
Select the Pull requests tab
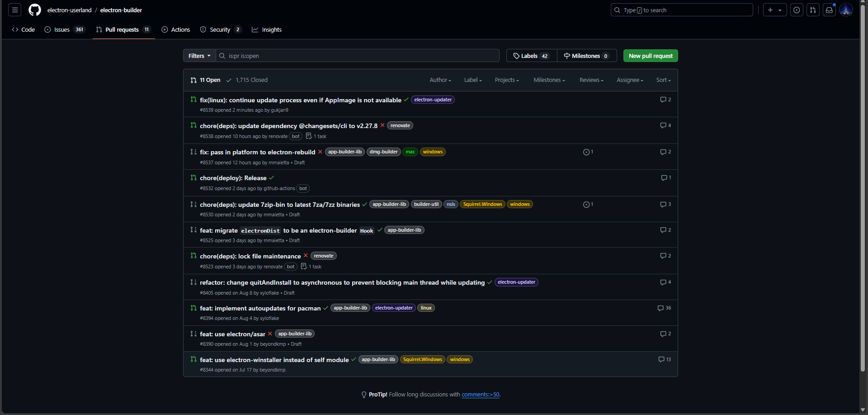[x=123, y=29]
